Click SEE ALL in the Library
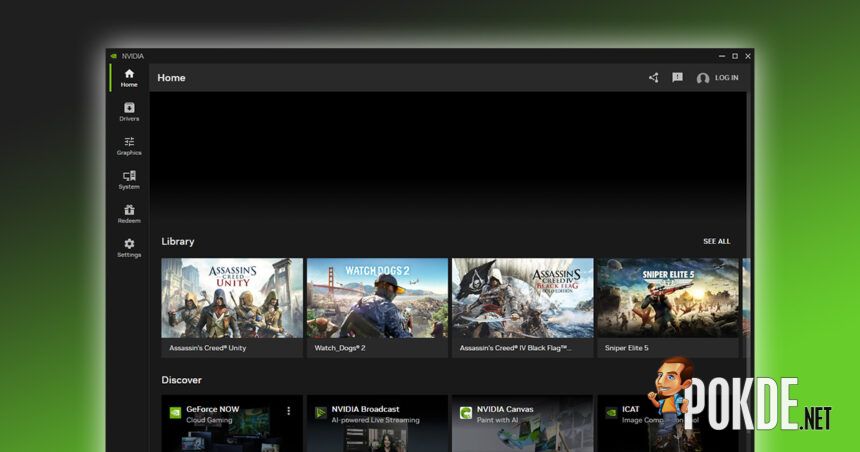Viewport: 860px width, 452px height. 716,241
